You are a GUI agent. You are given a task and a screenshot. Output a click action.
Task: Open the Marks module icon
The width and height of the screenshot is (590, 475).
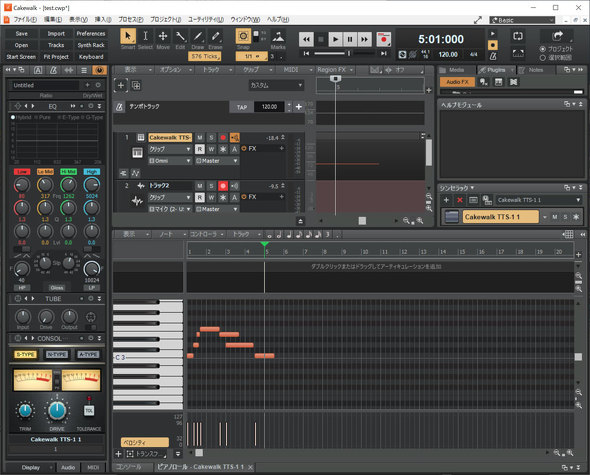point(278,37)
